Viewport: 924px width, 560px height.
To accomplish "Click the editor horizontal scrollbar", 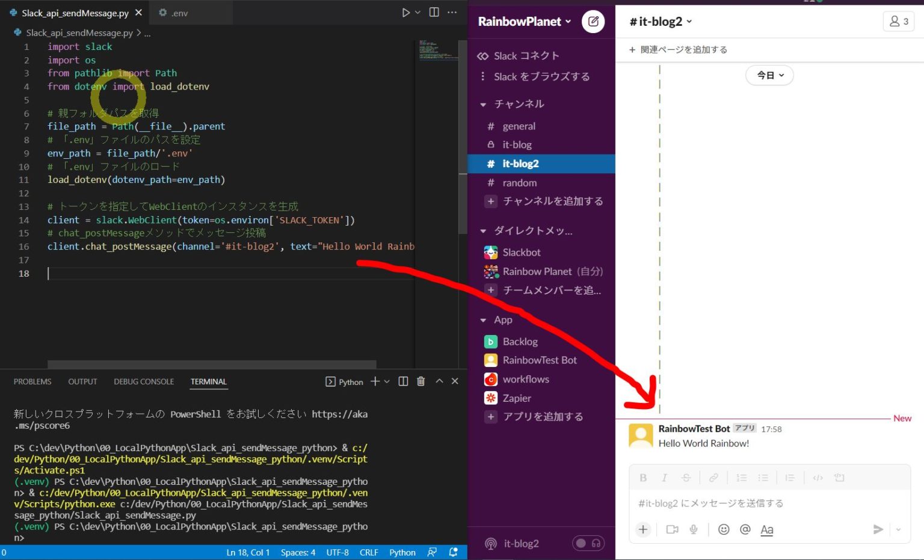I will [x=212, y=364].
